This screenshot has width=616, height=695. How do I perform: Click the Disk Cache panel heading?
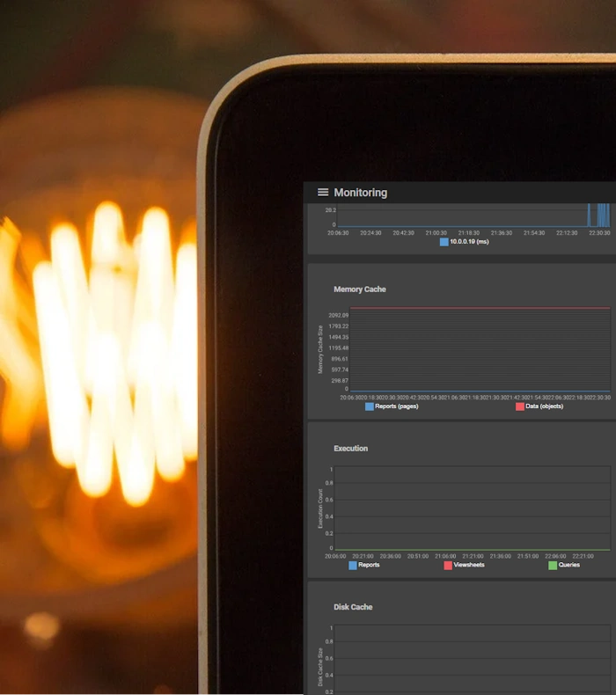point(353,607)
